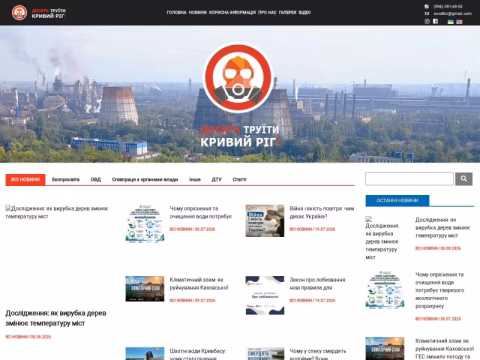The width and height of the screenshot is (480, 360).
Task: Click the email envelope icon in the header
Action: (x=427, y=14)
